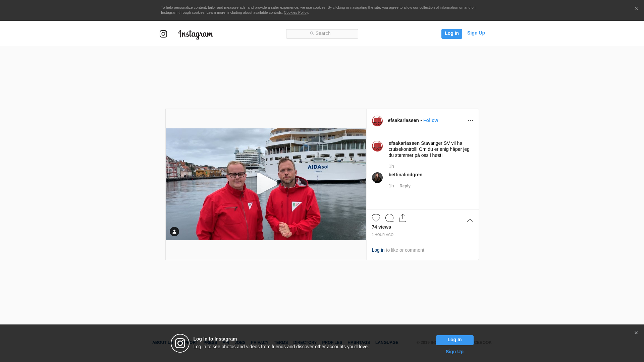Close the Log In to Instagram banner

[636, 333]
